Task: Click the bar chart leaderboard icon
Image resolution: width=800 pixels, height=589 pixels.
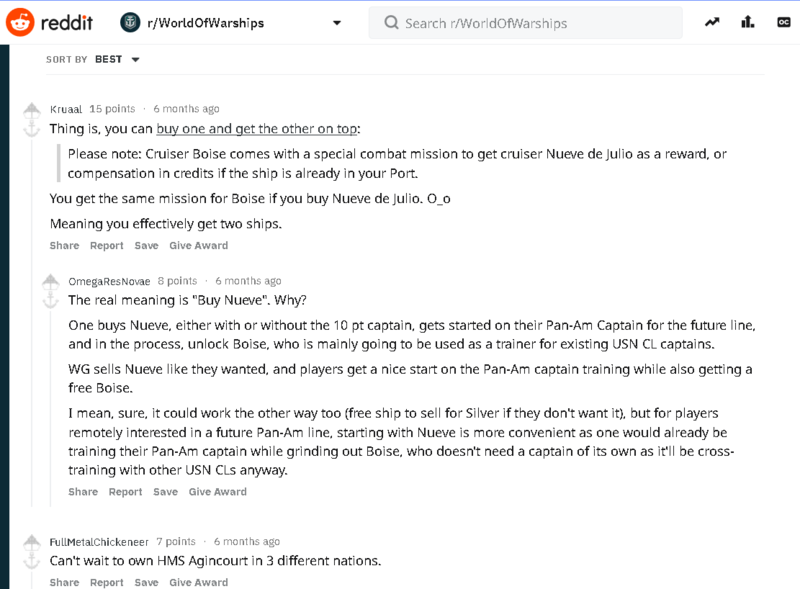Action: pyautogui.click(x=746, y=21)
